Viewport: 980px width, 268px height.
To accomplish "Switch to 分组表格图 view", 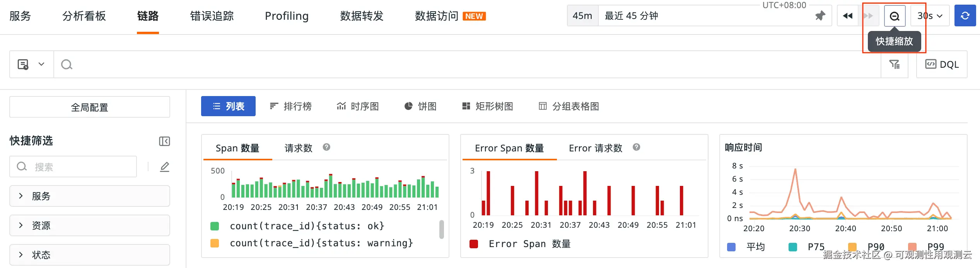I will [x=569, y=106].
